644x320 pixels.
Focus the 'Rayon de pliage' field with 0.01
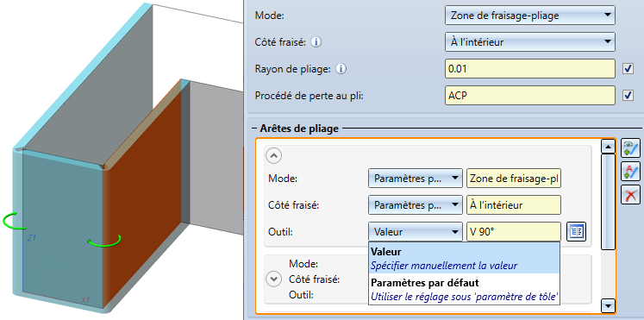click(x=530, y=69)
